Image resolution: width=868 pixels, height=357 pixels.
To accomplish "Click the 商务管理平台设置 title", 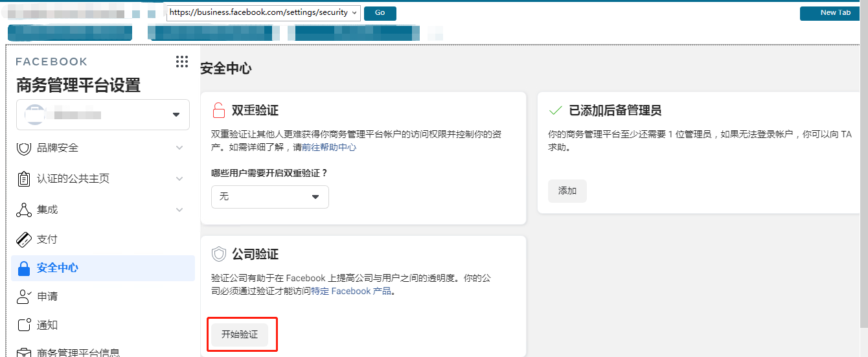I will tap(78, 85).
